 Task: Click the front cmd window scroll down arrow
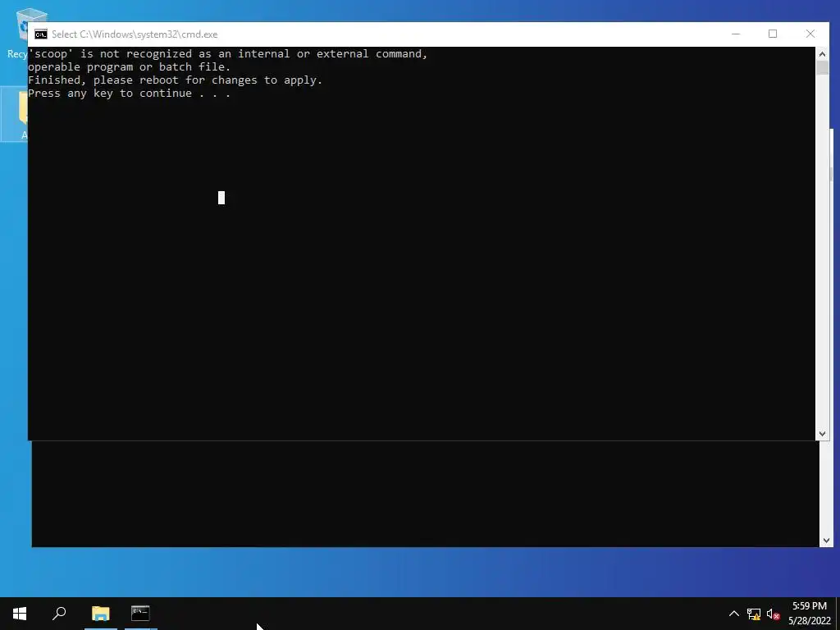(822, 434)
